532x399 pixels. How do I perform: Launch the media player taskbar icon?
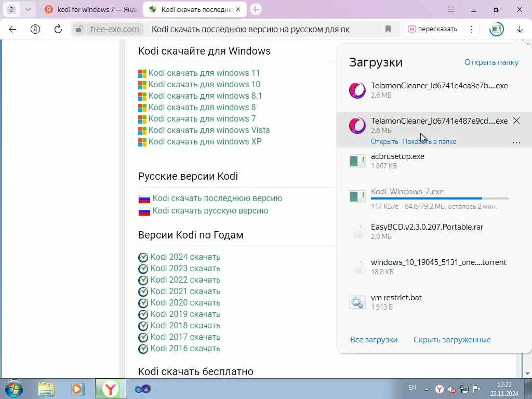click(x=77, y=389)
